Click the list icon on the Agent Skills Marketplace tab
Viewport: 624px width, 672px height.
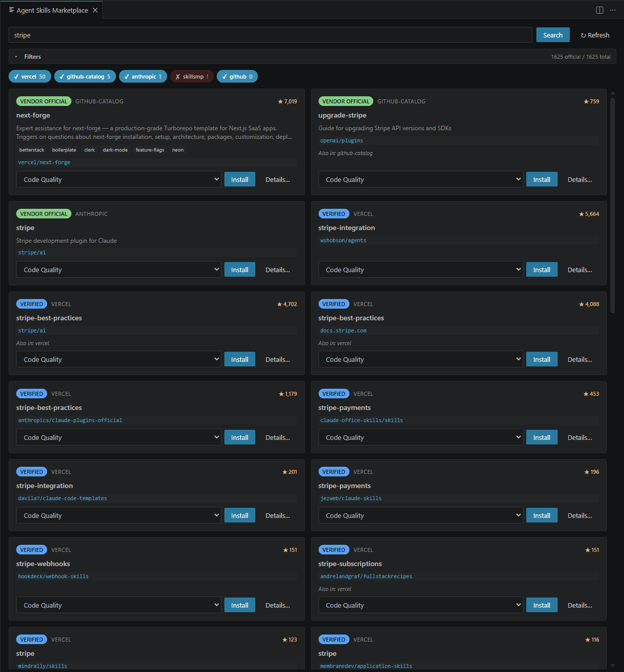tap(11, 10)
